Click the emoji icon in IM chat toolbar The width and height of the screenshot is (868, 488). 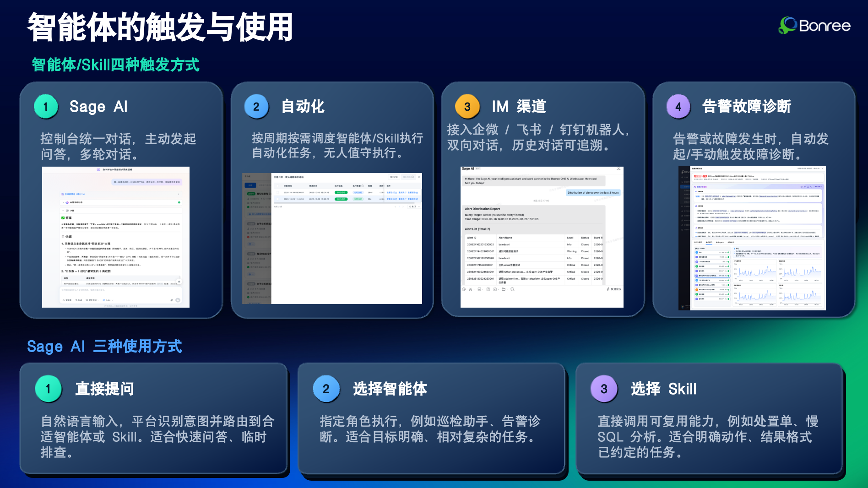[x=464, y=289]
